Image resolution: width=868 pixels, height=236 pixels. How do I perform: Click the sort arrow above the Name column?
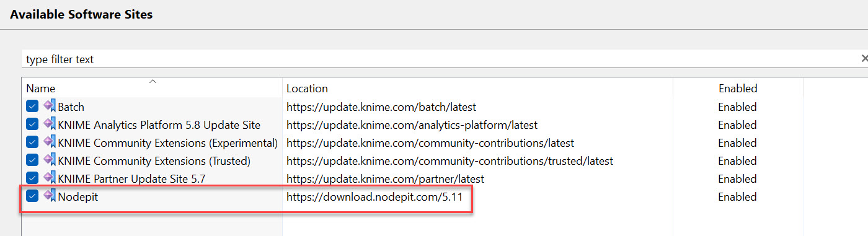pos(153,81)
